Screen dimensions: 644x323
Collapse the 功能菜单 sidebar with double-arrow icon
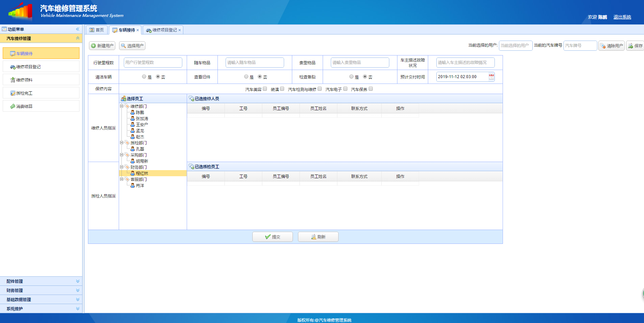coord(77,29)
